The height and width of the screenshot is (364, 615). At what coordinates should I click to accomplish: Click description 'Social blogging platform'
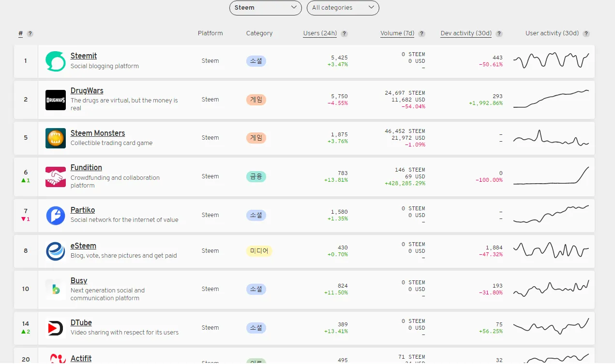(x=105, y=66)
